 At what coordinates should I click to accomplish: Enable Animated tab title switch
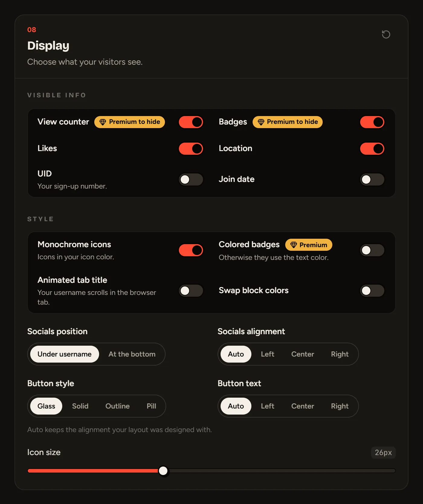(191, 291)
